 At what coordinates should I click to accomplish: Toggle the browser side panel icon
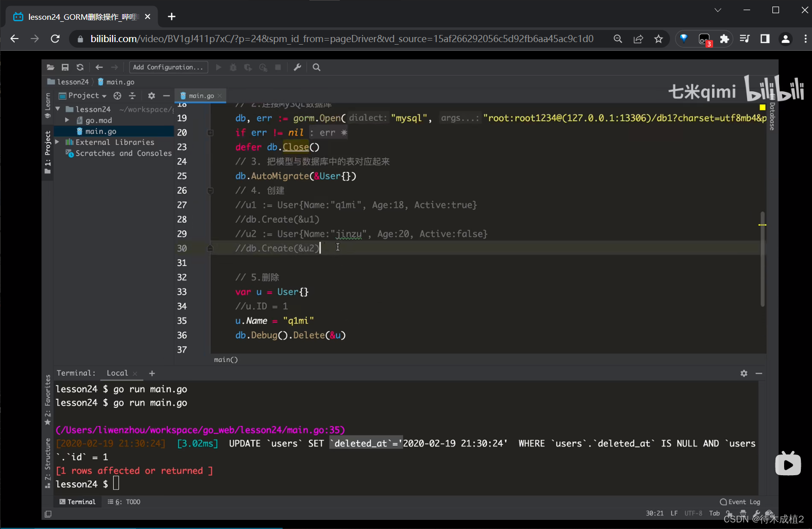[765, 39]
